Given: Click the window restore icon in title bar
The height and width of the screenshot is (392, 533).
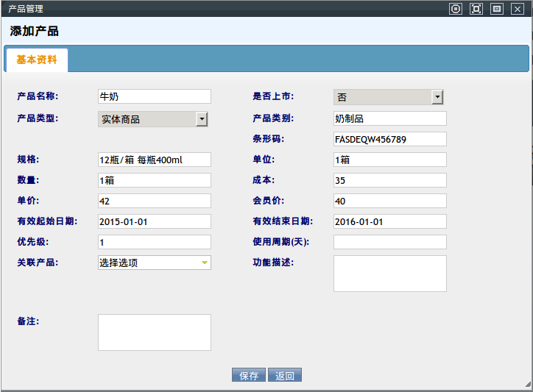Looking at the screenshot, I should [x=497, y=9].
